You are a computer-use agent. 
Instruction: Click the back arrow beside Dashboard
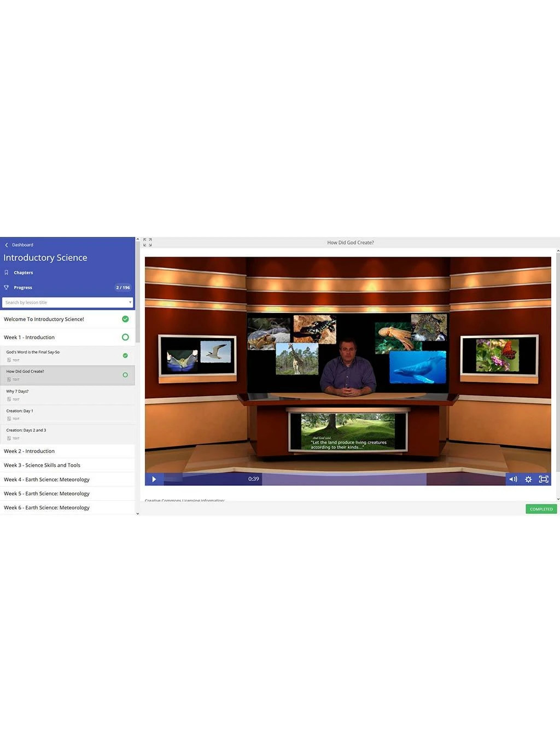(x=7, y=245)
